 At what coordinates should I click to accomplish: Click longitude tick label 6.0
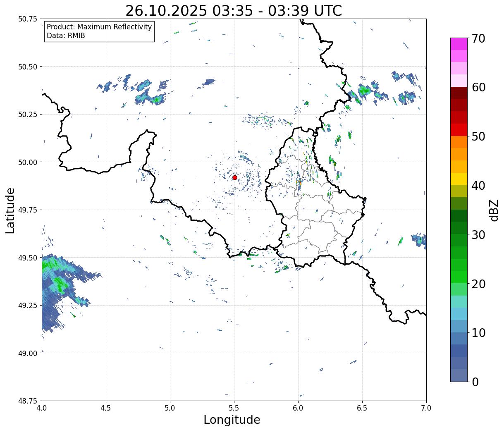[298, 408]
